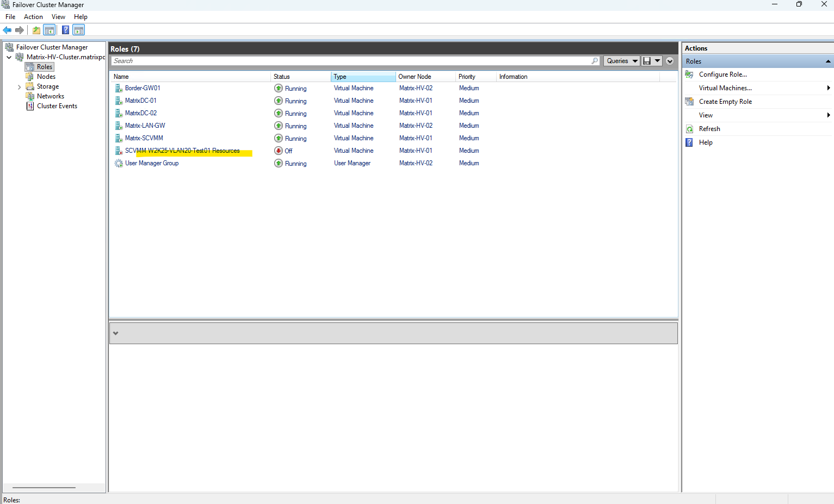Click the Matrix-LAN-GW virtual machine icon
This screenshot has width=834, height=504.
click(x=119, y=126)
